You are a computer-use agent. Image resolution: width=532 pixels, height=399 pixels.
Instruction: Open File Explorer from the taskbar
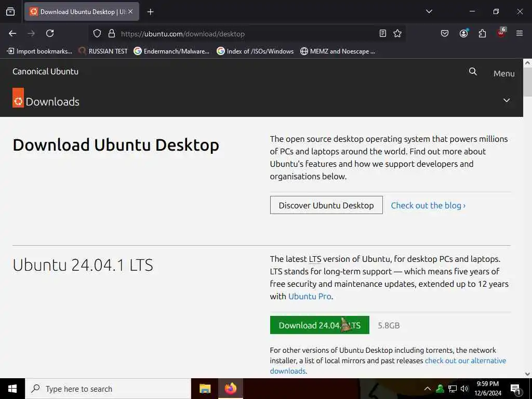(205, 389)
